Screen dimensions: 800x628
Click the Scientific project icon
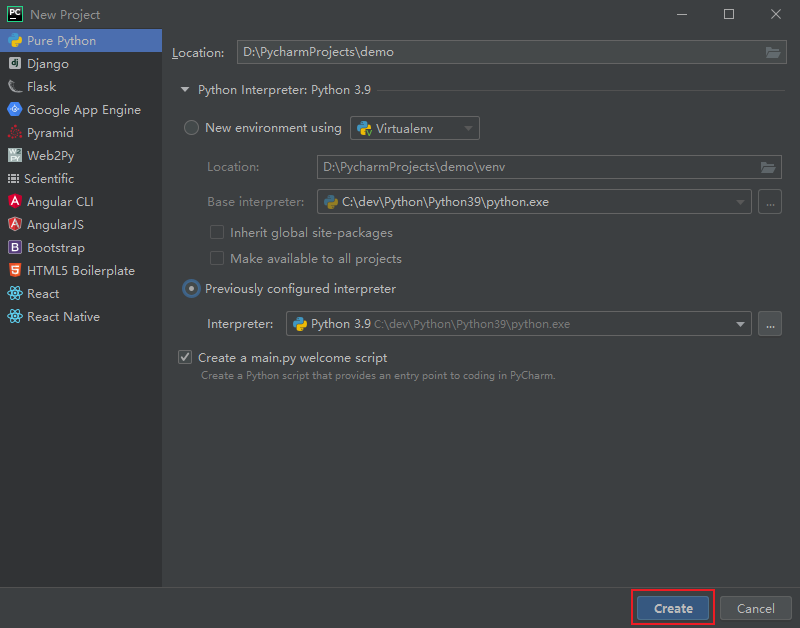13,179
